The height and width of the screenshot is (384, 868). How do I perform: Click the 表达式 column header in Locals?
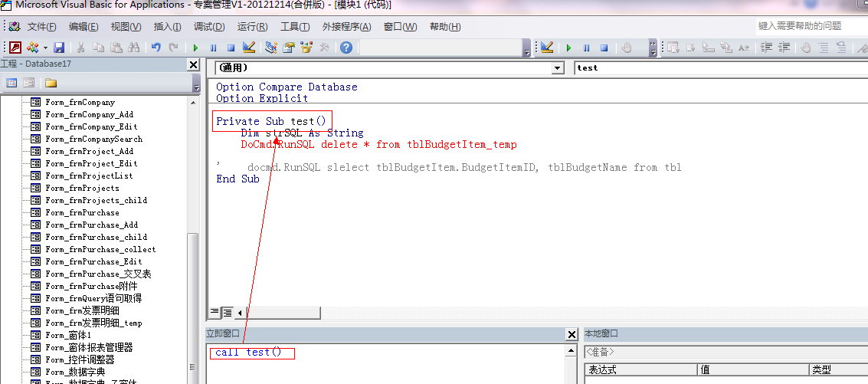pos(640,370)
